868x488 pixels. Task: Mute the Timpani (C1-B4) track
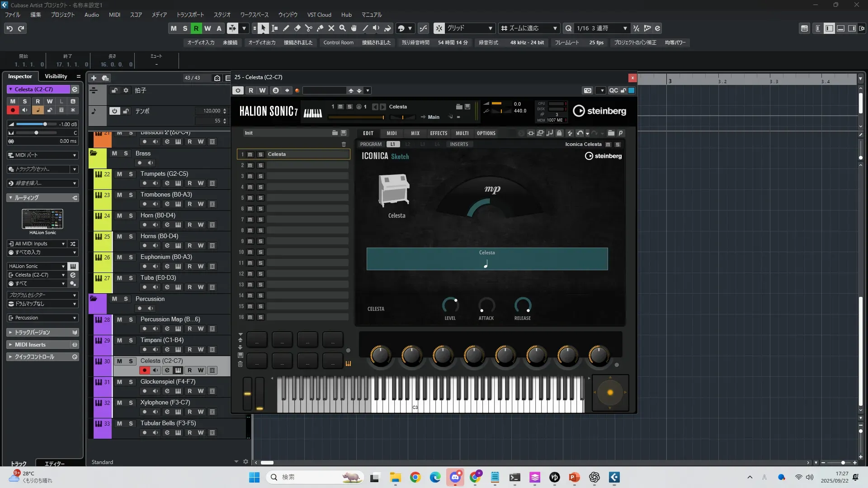click(119, 340)
